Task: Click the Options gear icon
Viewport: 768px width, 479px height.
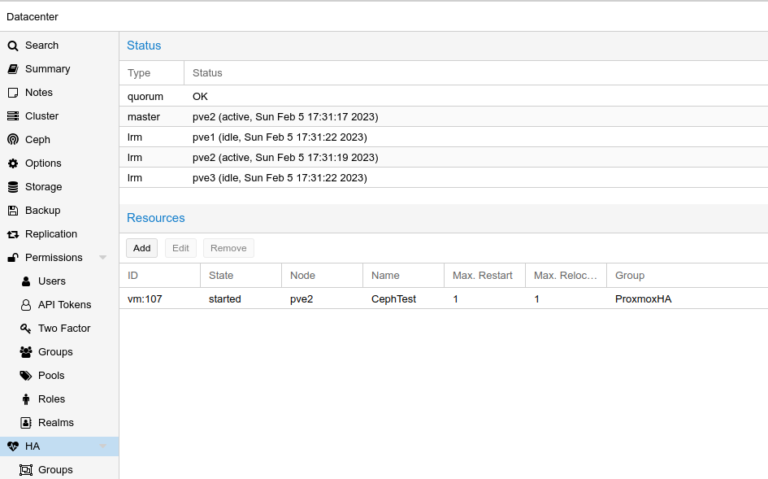Action: [13, 164]
